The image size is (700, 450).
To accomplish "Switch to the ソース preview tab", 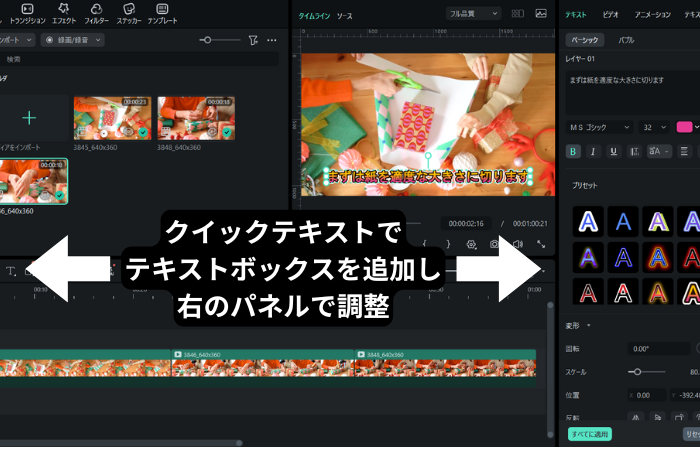I will pyautogui.click(x=344, y=16).
